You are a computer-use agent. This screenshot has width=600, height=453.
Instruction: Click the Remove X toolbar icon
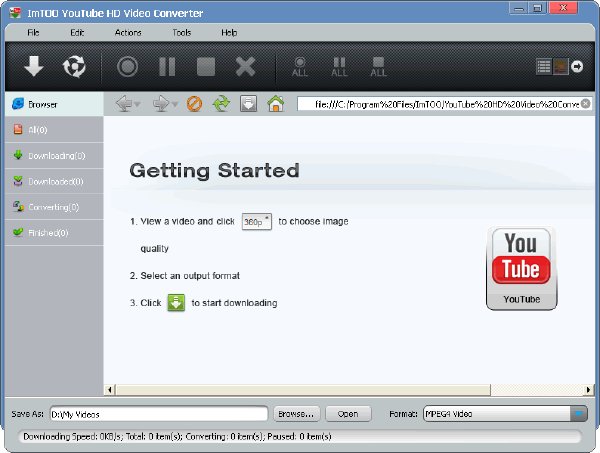tap(245, 67)
